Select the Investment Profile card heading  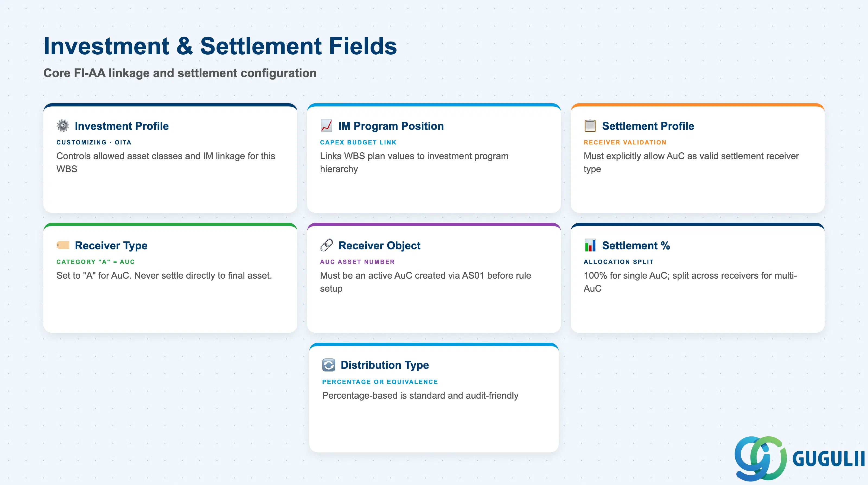[122, 126]
